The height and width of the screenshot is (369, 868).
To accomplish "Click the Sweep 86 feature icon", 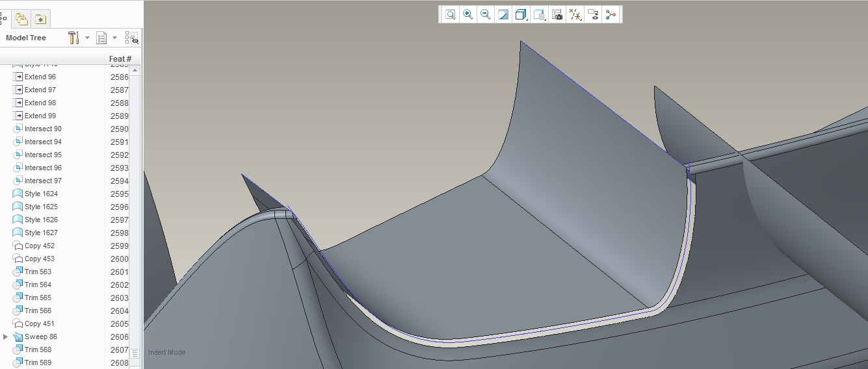I will pyautogui.click(x=18, y=337).
